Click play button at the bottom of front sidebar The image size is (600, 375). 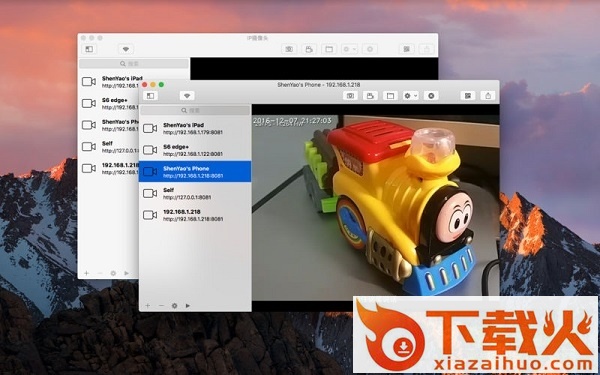pyautogui.click(x=188, y=306)
